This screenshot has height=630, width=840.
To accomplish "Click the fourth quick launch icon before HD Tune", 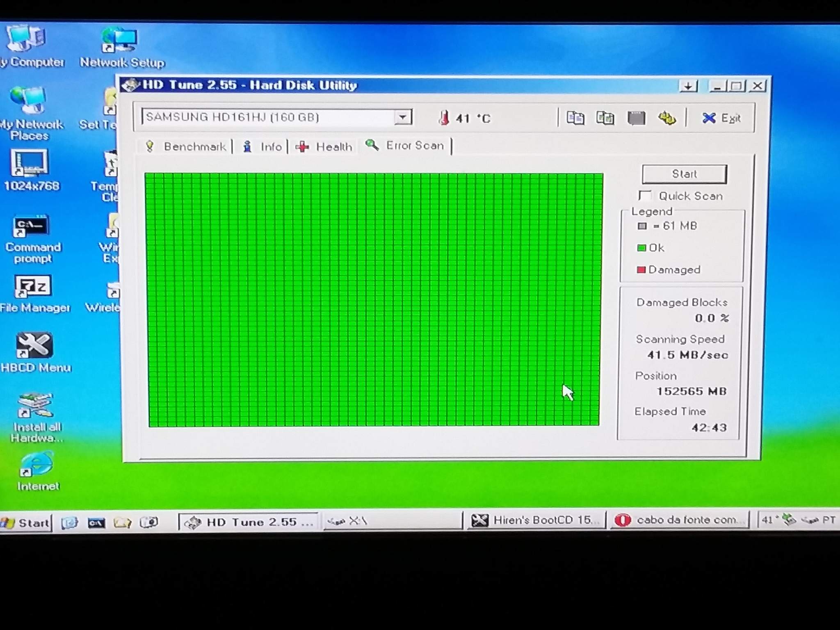I will 148,522.
